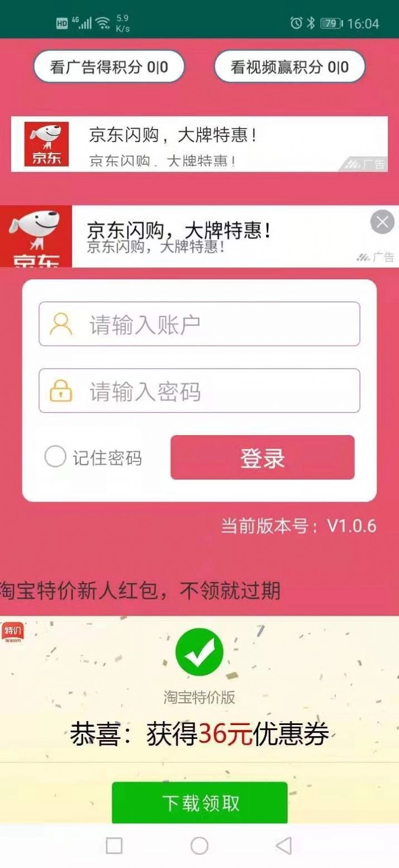Click the 淘宝特价新人红包 scrolling text
Screen dimensions: 399x868
point(140,590)
